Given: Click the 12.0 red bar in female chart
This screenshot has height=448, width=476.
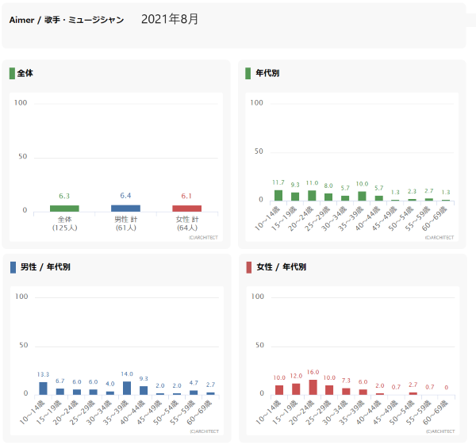Looking at the screenshot, I should (x=296, y=389).
